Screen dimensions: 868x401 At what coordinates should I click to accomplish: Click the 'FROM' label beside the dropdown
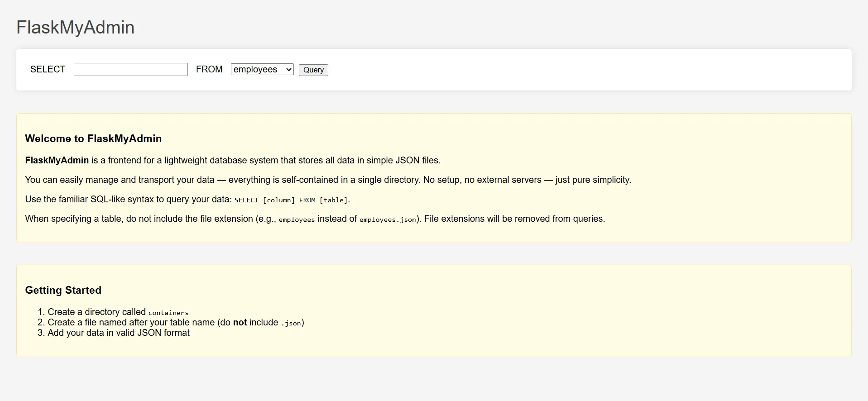click(209, 69)
